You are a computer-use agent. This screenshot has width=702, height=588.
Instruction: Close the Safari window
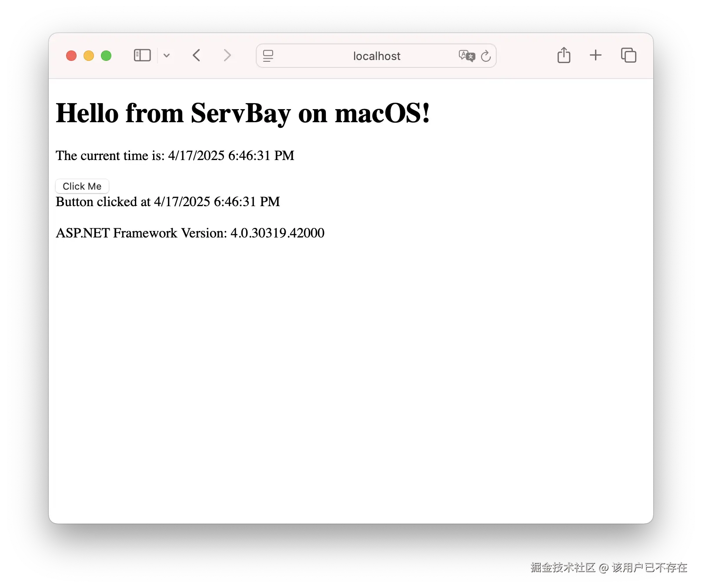(71, 56)
